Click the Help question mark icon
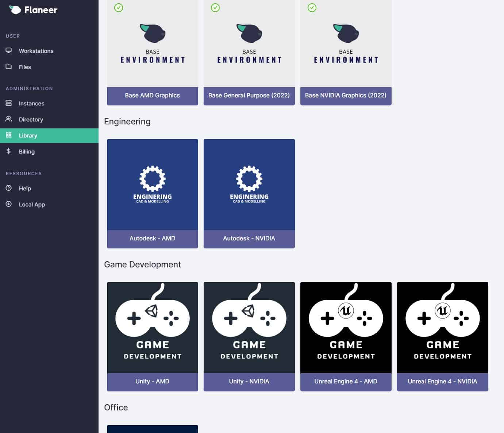Screen dimensions: 504x433 (9, 188)
